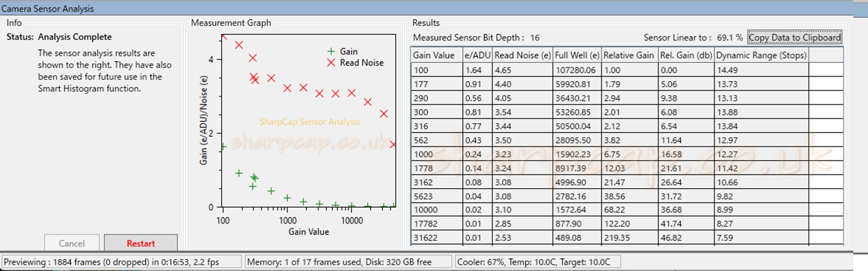Select gain value 100 cell

437,70
